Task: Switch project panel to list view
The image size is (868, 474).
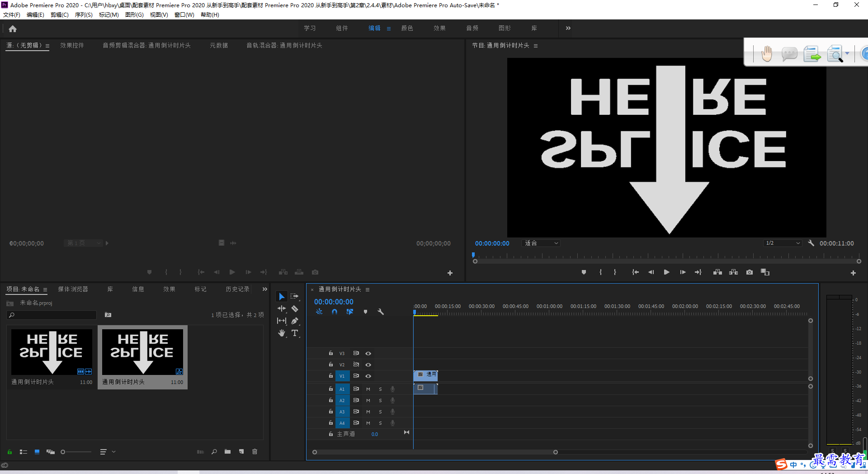Action: (24, 452)
